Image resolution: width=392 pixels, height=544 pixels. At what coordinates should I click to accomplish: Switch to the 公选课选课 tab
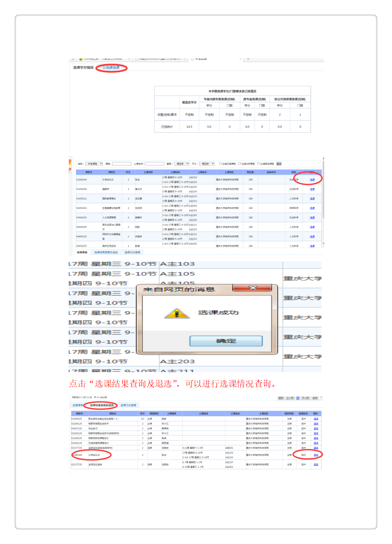pos(111,68)
